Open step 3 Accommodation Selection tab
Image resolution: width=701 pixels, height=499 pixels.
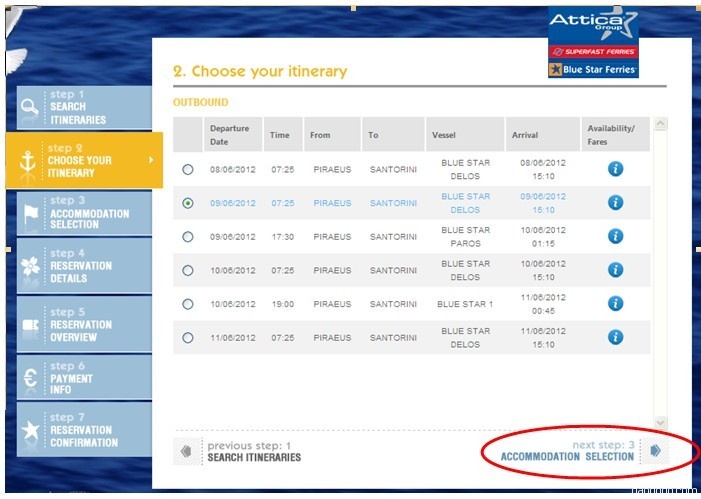click(84, 213)
